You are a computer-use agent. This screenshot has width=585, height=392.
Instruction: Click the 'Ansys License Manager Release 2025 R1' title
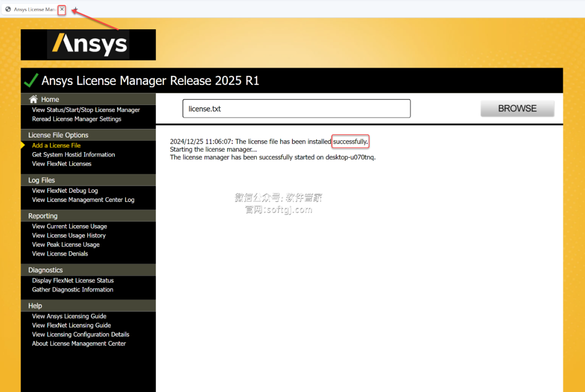[x=150, y=81]
